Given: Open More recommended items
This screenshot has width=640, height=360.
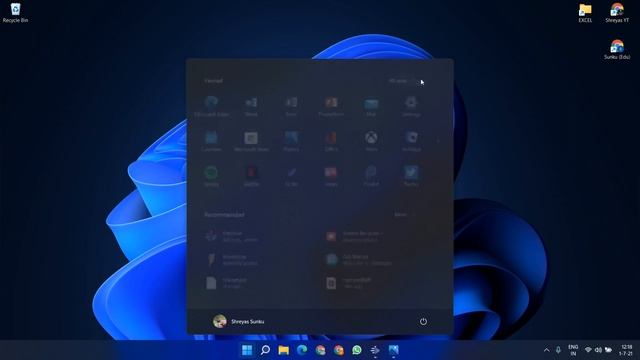Looking at the screenshot, I should pyautogui.click(x=404, y=214).
